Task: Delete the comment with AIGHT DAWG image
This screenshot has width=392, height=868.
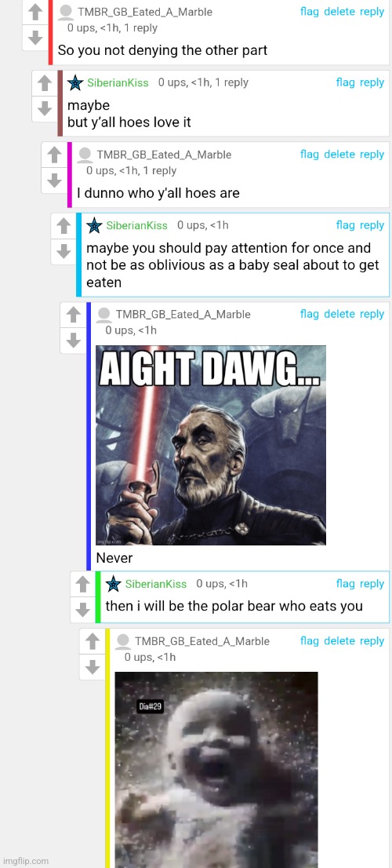Action: click(x=339, y=314)
